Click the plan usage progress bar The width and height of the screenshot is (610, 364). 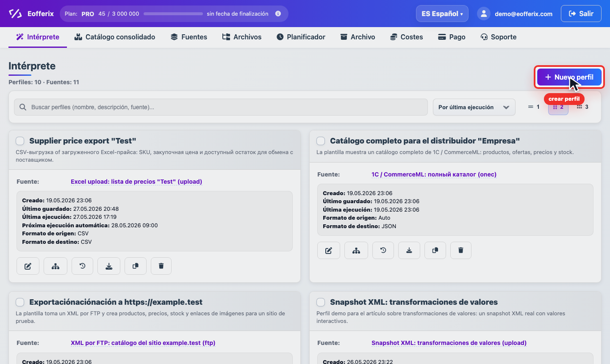pyautogui.click(x=173, y=14)
